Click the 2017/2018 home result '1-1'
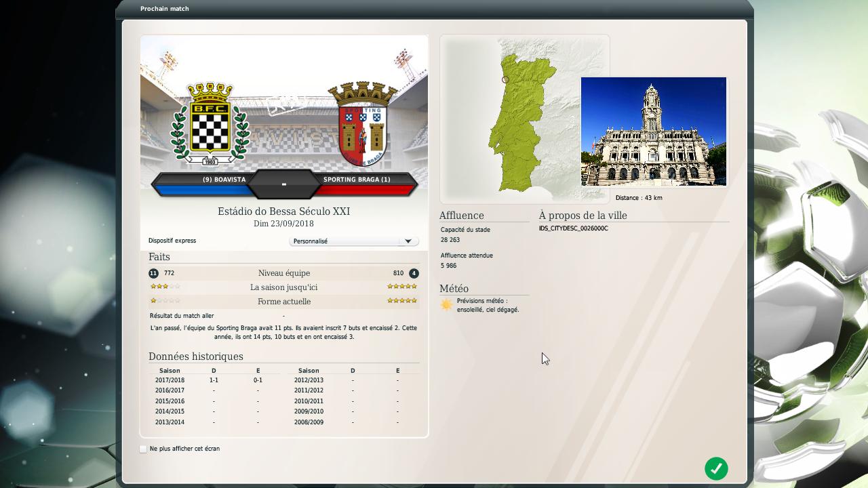Image resolution: width=868 pixels, height=488 pixels. [x=214, y=380]
